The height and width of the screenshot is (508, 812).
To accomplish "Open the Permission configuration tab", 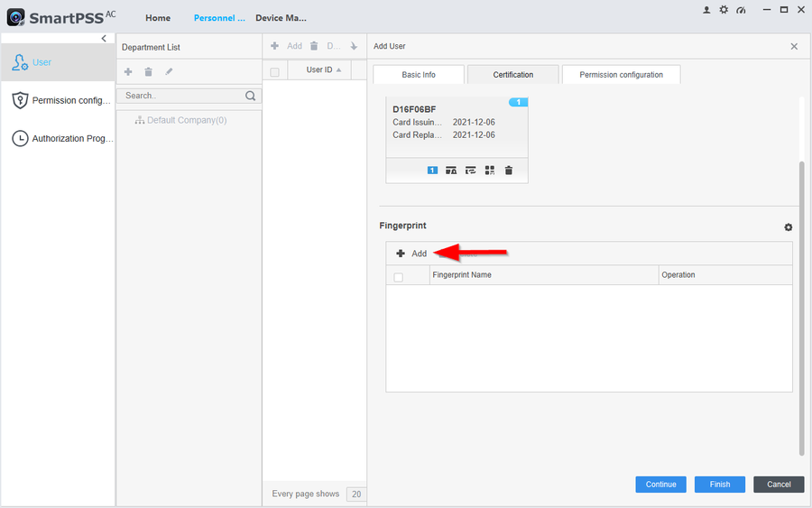I will tap(621, 75).
